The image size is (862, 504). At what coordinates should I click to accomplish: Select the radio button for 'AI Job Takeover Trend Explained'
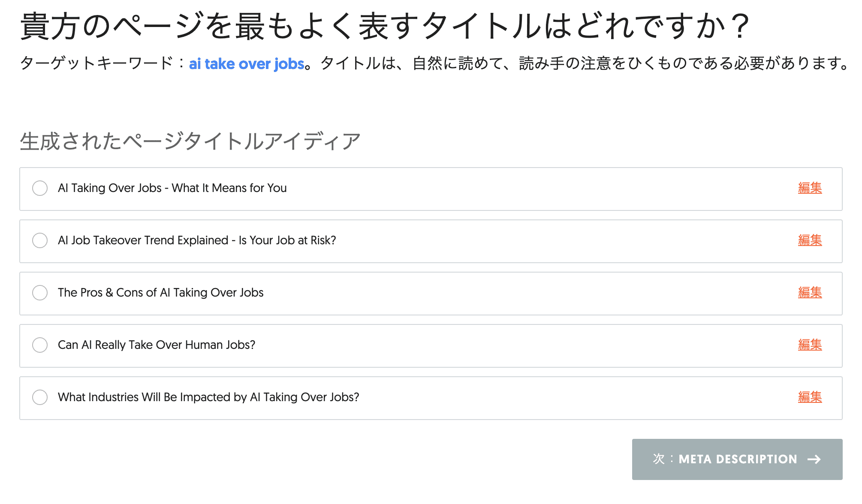40,241
